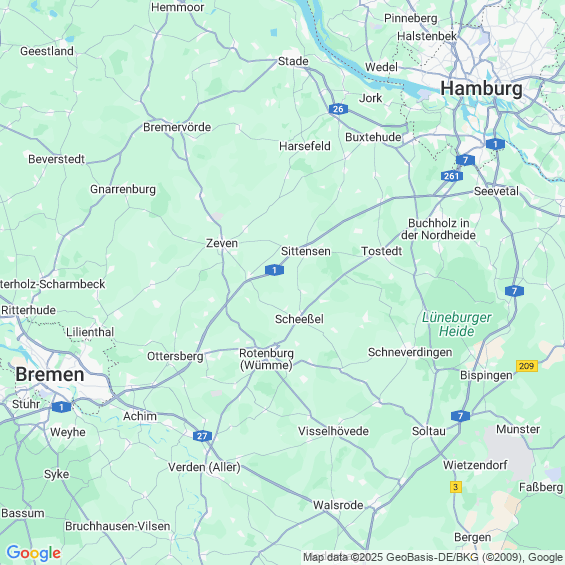Select the Rotenburg (Wümme) town label
This screenshot has width=565, height=565.
tap(266, 359)
